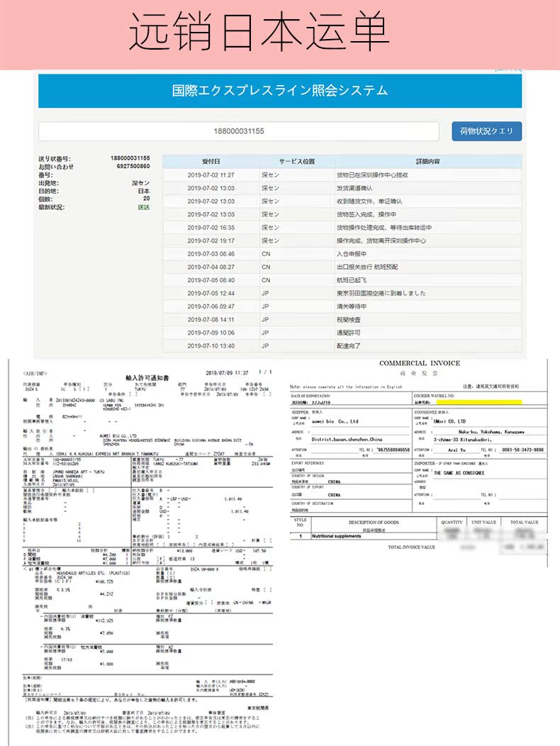
Task: Click the 远销日本运单 title heading
Action: point(259,31)
